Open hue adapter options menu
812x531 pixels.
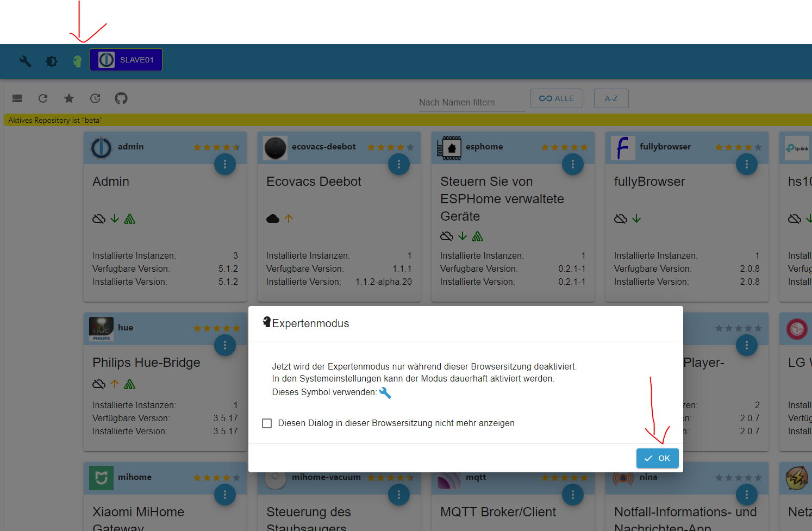pos(225,345)
